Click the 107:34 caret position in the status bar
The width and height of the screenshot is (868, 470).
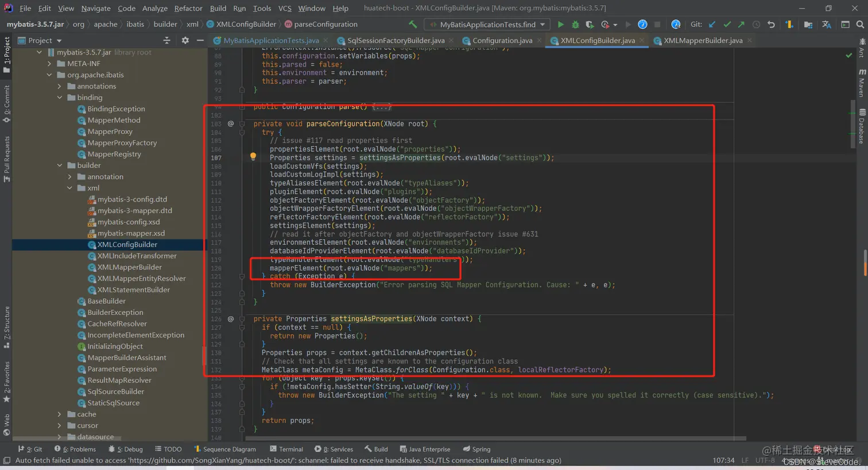pos(723,460)
